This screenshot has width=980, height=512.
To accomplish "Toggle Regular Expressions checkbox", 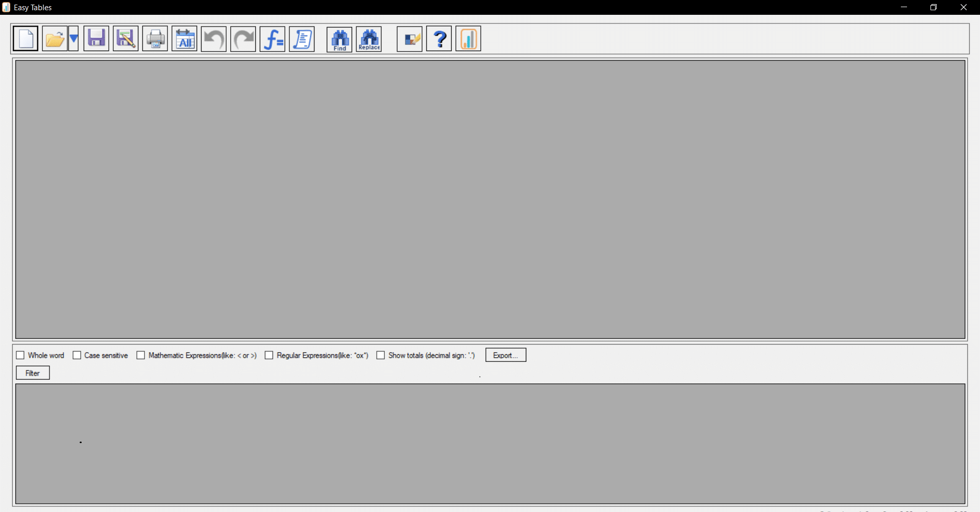I will pyautogui.click(x=269, y=355).
